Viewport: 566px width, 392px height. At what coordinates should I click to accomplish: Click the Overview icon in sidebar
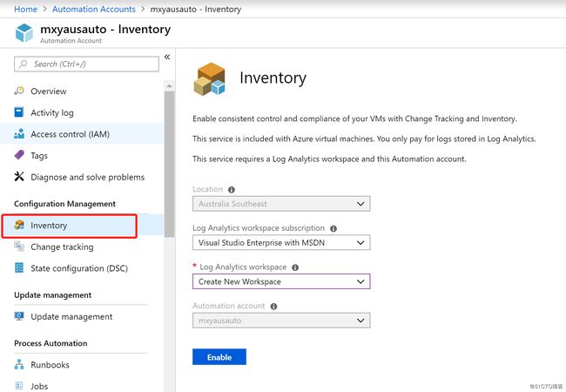tap(19, 91)
